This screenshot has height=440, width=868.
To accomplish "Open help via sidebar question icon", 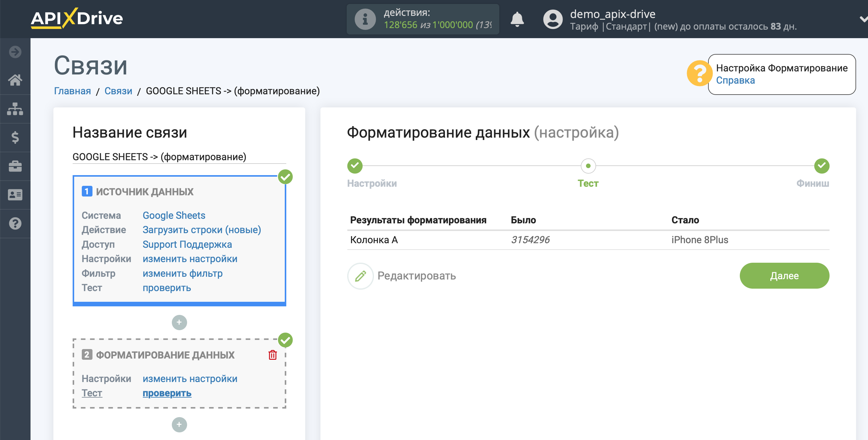I will [x=15, y=223].
